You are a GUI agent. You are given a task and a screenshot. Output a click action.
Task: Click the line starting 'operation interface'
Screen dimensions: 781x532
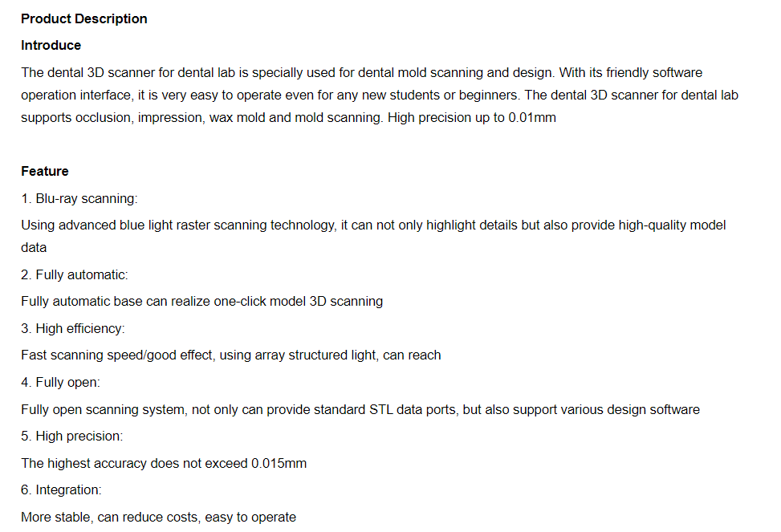pyautogui.click(x=380, y=95)
